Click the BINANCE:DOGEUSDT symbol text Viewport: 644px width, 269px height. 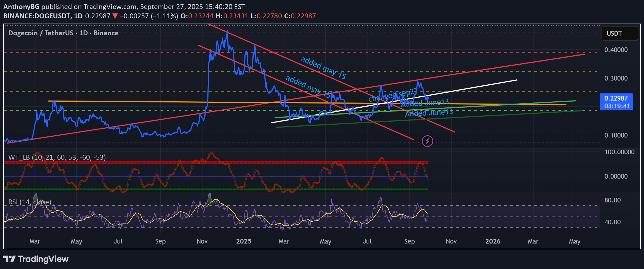pyautogui.click(x=37, y=16)
